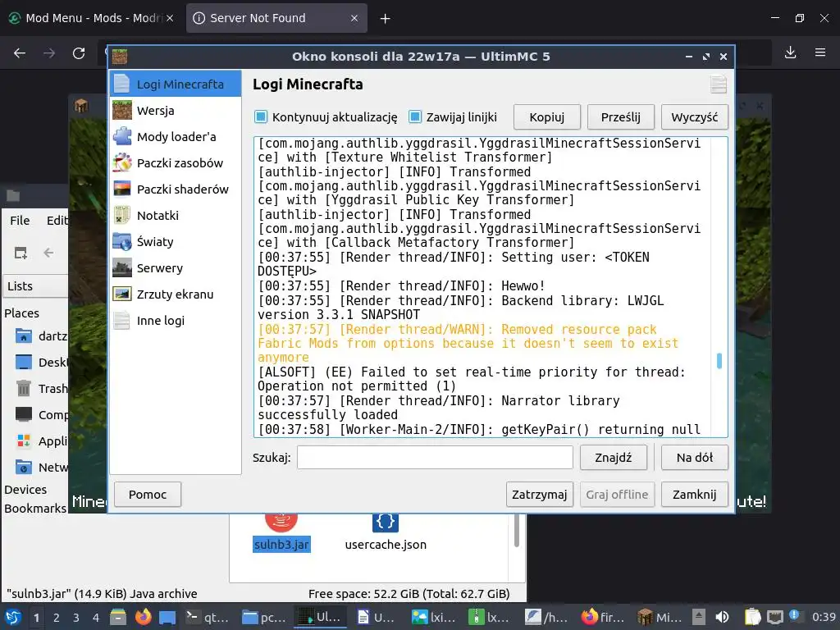
Task: Close the Mod Menu browser tab
Action: click(x=170, y=18)
